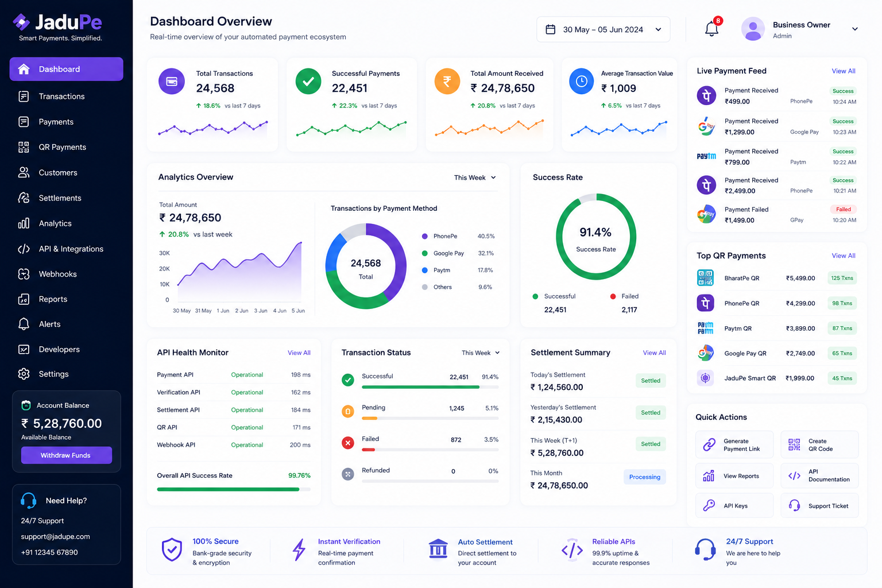Screen dimensions: 882x588
Task: Open Transaction Status This Week dropdown
Action: tap(481, 353)
